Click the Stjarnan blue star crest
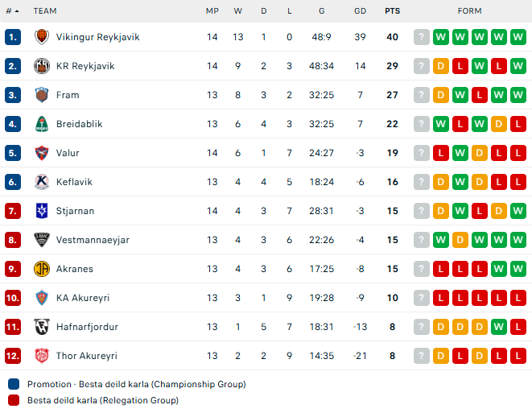The width and height of the screenshot is (532, 413). point(42,211)
